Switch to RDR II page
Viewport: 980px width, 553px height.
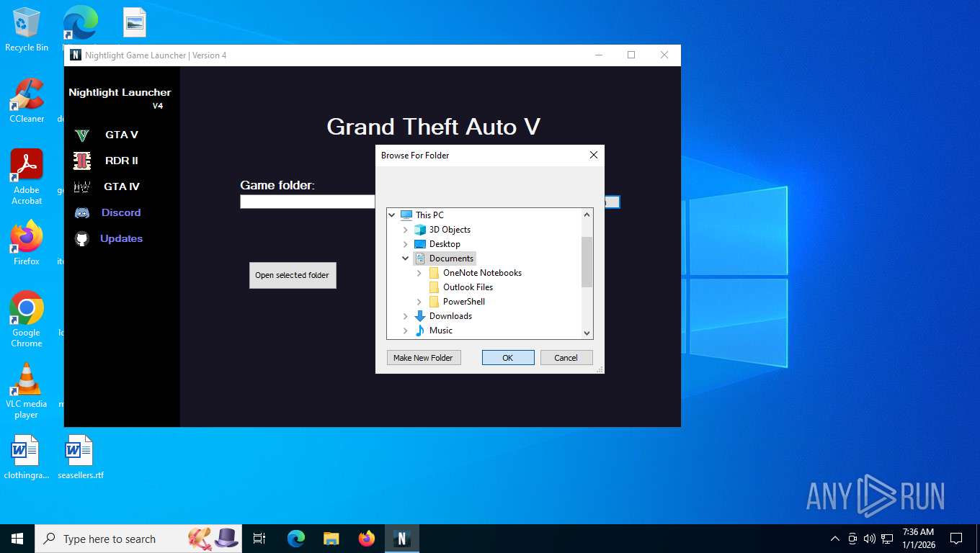121,161
